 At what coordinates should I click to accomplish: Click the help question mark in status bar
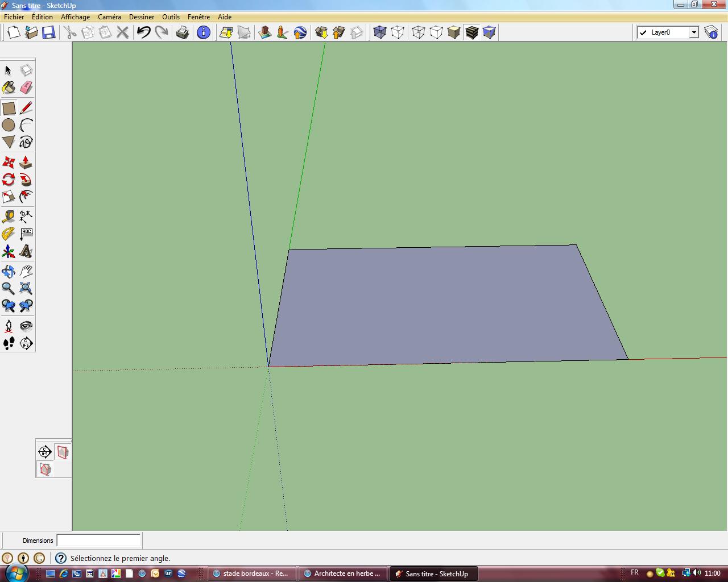click(x=61, y=558)
